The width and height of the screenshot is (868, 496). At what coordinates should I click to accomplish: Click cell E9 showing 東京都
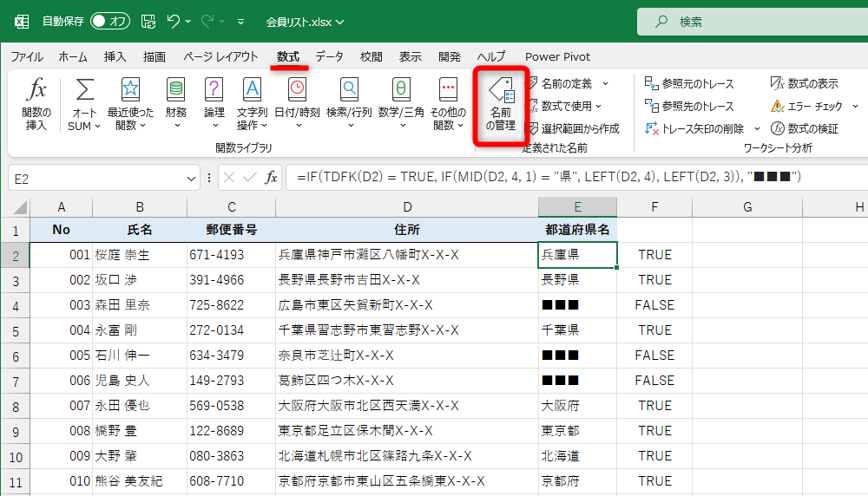click(x=577, y=431)
